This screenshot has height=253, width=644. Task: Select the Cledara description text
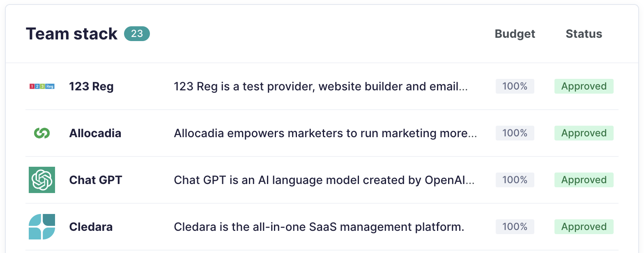319,227
